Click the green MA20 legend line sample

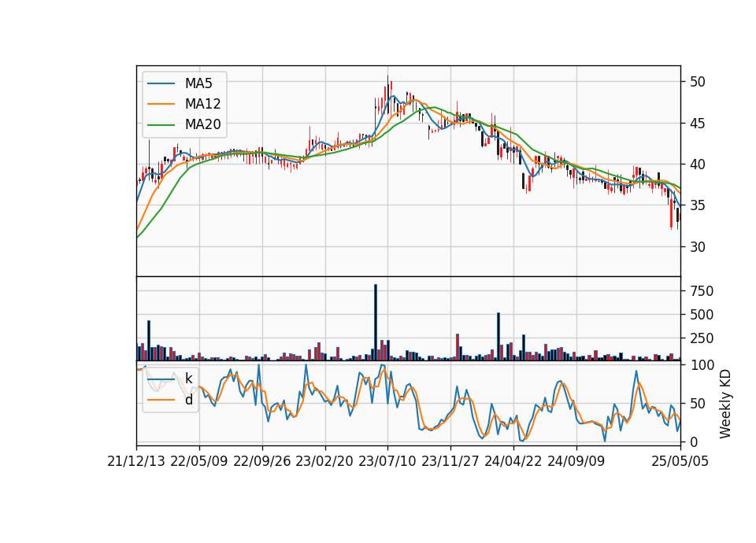161,124
